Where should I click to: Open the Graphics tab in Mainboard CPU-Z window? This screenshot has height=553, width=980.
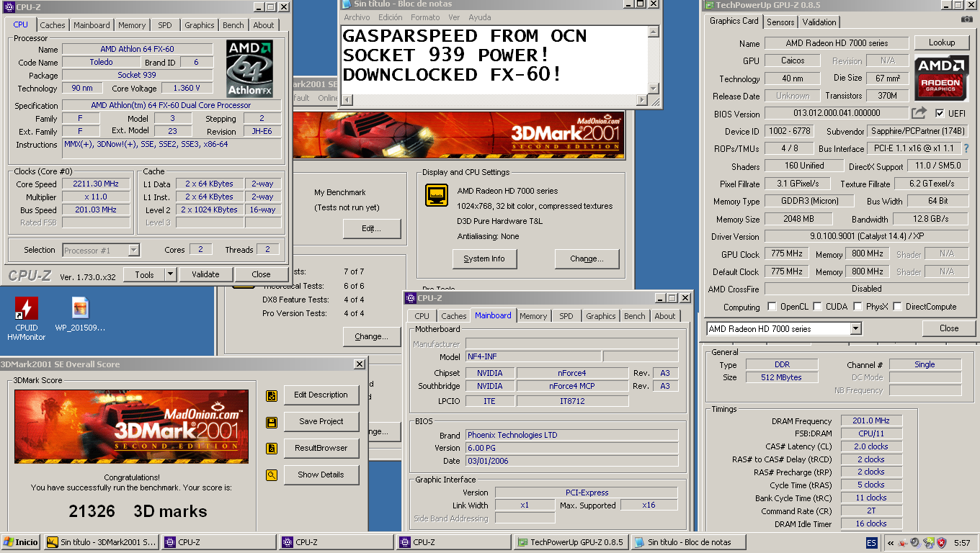[x=601, y=316]
